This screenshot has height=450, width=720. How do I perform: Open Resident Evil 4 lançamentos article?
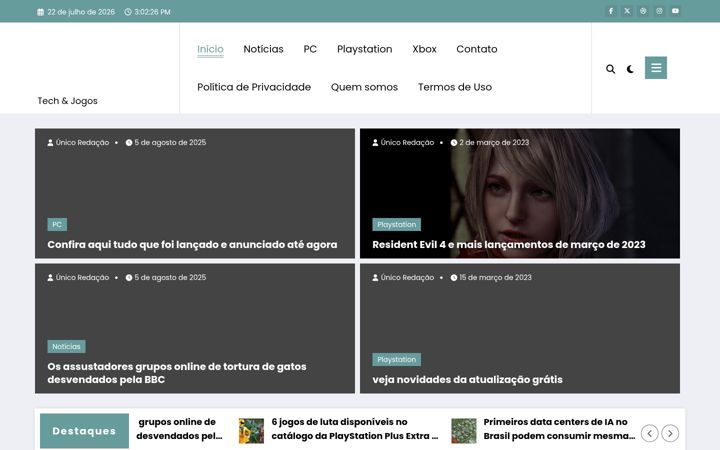tap(509, 245)
